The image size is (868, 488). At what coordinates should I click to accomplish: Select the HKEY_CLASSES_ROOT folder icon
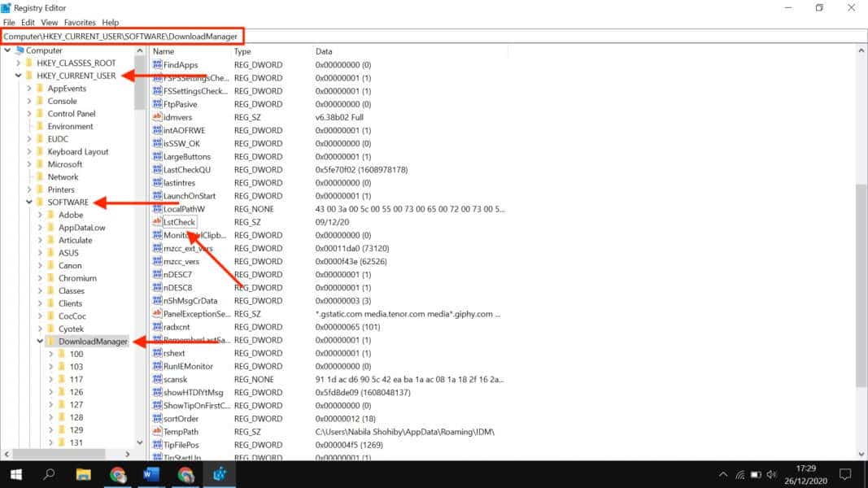click(x=30, y=63)
